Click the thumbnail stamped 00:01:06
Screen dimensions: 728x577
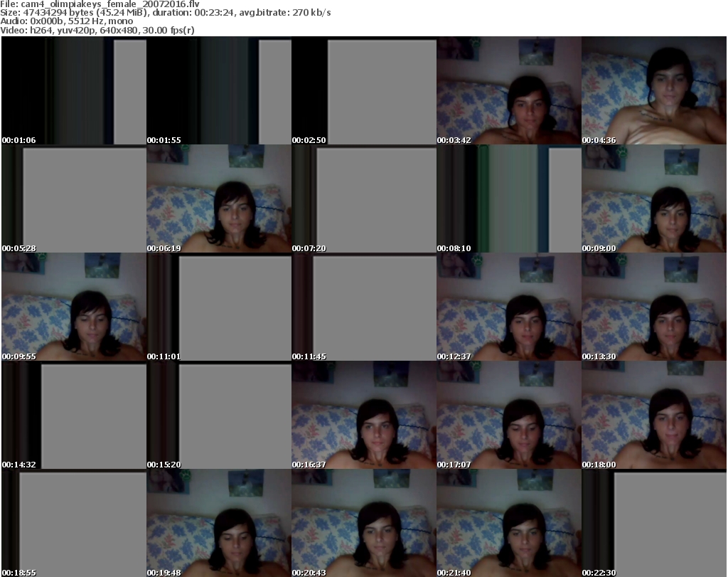pos(74,90)
